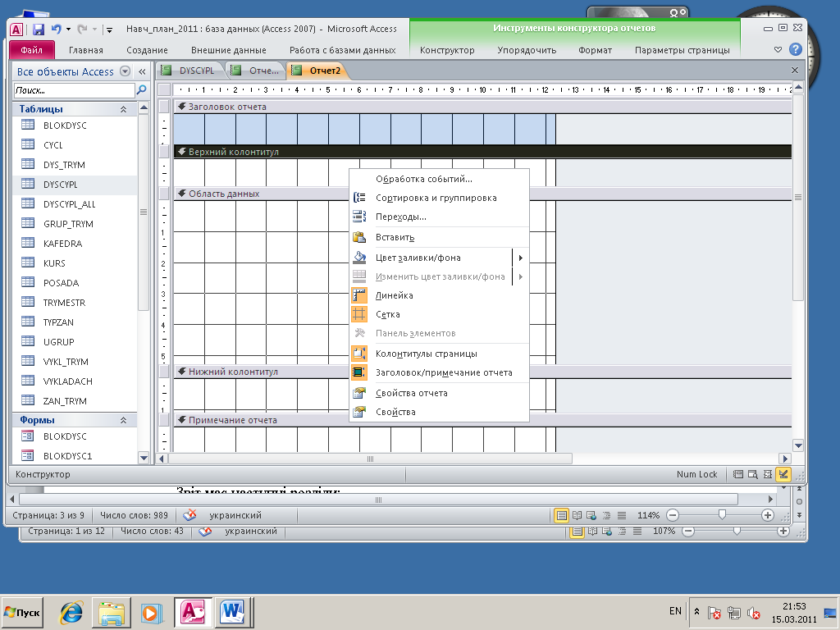Switch to the DYSCYPL document tab
This screenshot has height=630, width=840.
190,71
